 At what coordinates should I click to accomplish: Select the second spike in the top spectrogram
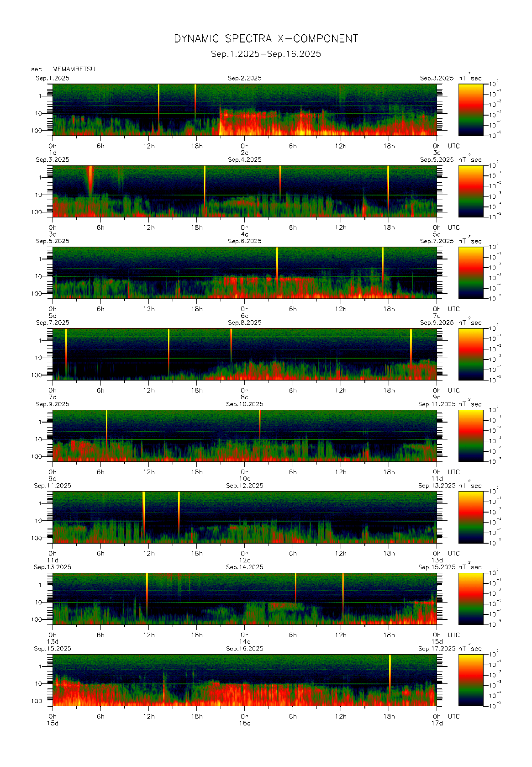[195, 101]
